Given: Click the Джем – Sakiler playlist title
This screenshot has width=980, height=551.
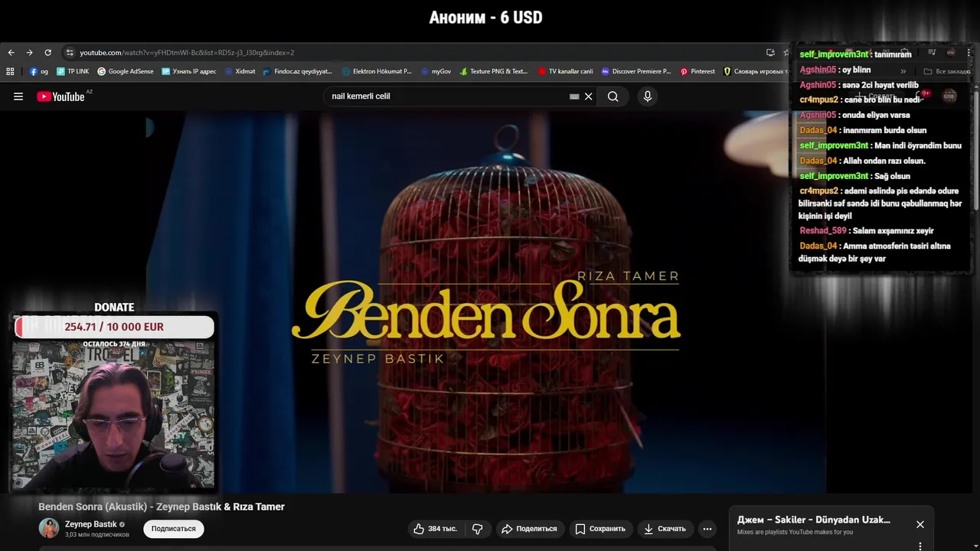Looking at the screenshot, I should pyautogui.click(x=814, y=520).
